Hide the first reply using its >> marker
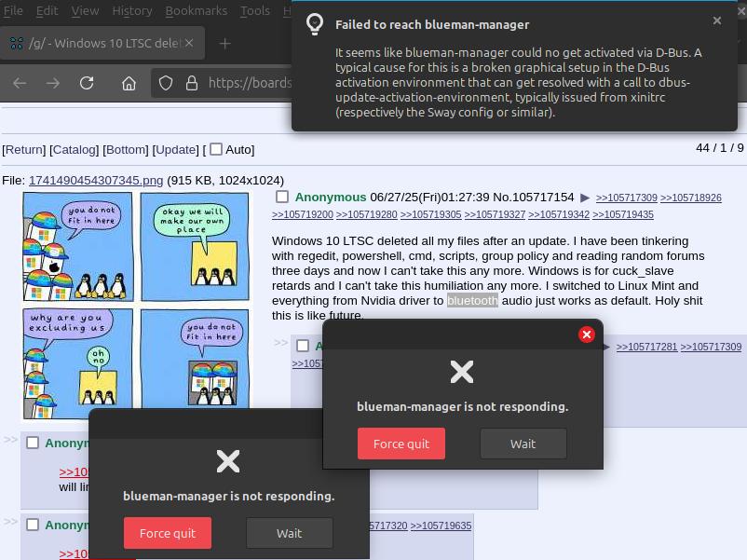747x560 pixels. pos(280,342)
